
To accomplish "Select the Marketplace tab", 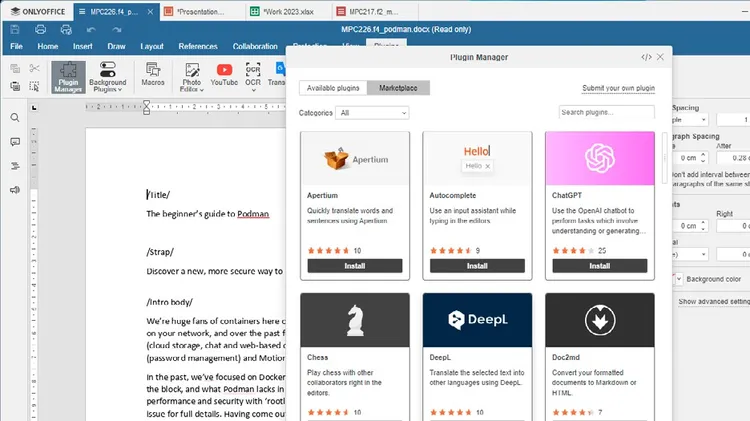I will 398,88.
